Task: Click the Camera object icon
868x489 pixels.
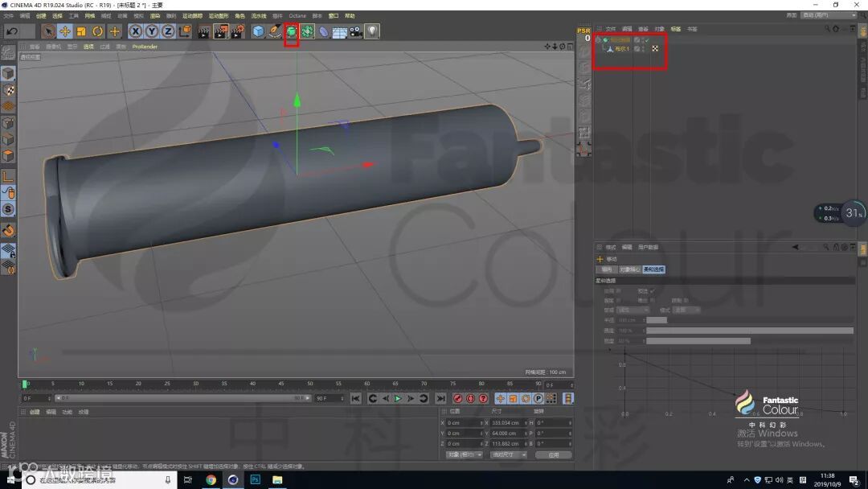Action: (355, 31)
